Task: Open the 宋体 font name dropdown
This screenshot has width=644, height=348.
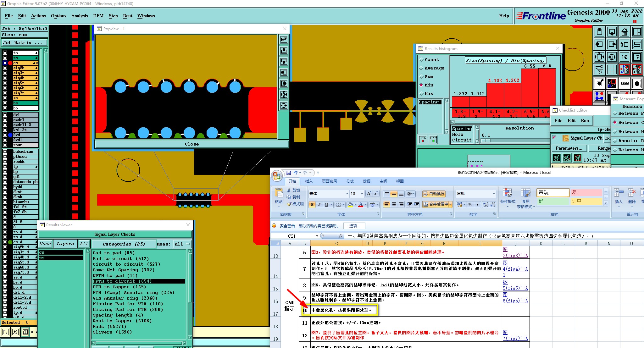Action: click(x=347, y=194)
